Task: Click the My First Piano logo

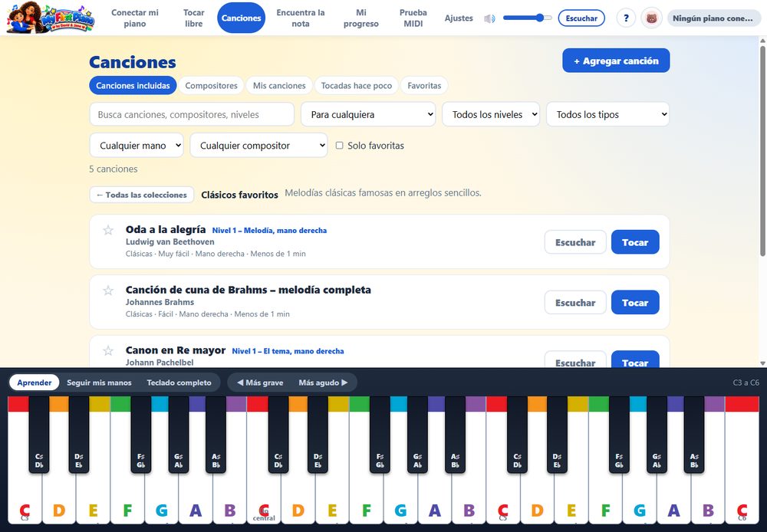Action: pyautogui.click(x=51, y=18)
